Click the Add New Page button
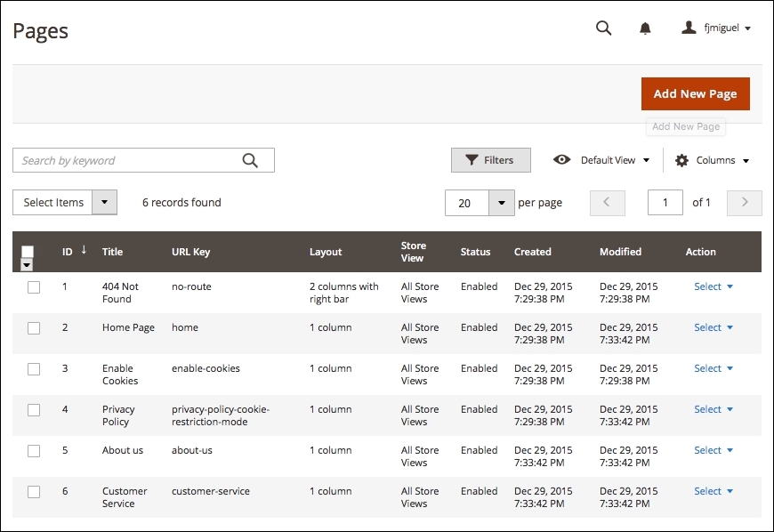This screenshot has width=774, height=532. click(x=695, y=93)
